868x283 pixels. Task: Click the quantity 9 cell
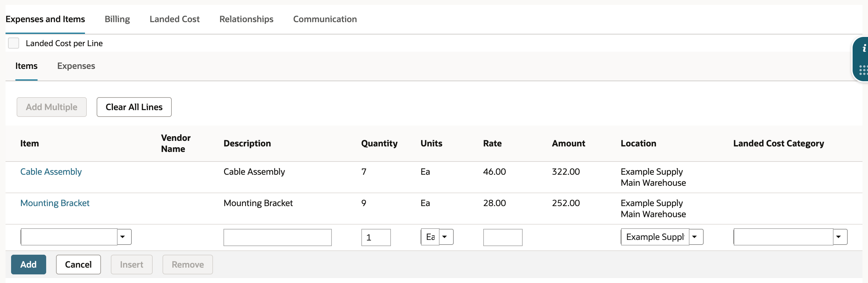(x=364, y=203)
